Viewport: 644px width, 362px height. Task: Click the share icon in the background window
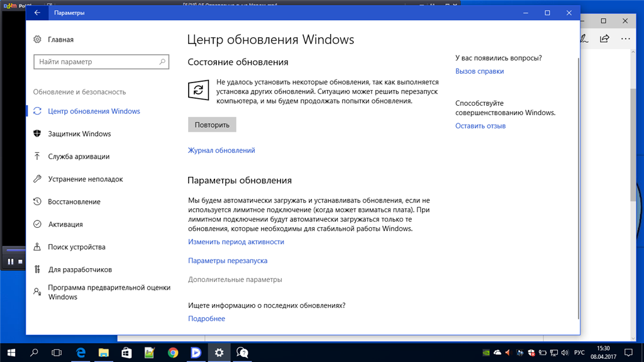click(x=604, y=38)
